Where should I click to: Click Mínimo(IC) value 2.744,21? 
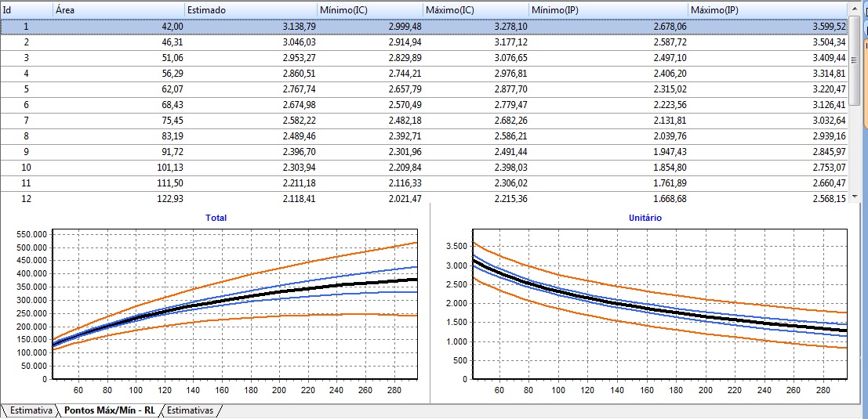coord(405,74)
